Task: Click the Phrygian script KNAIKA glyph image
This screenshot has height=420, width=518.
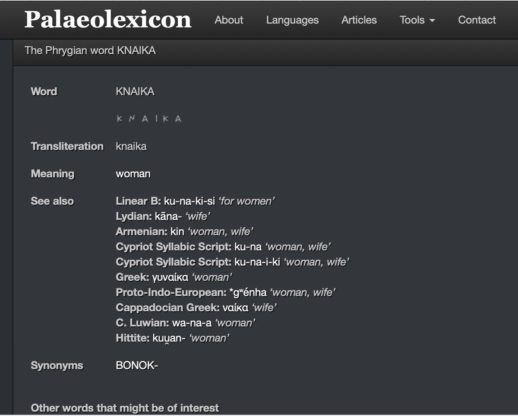Action: click(x=148, y=119)
